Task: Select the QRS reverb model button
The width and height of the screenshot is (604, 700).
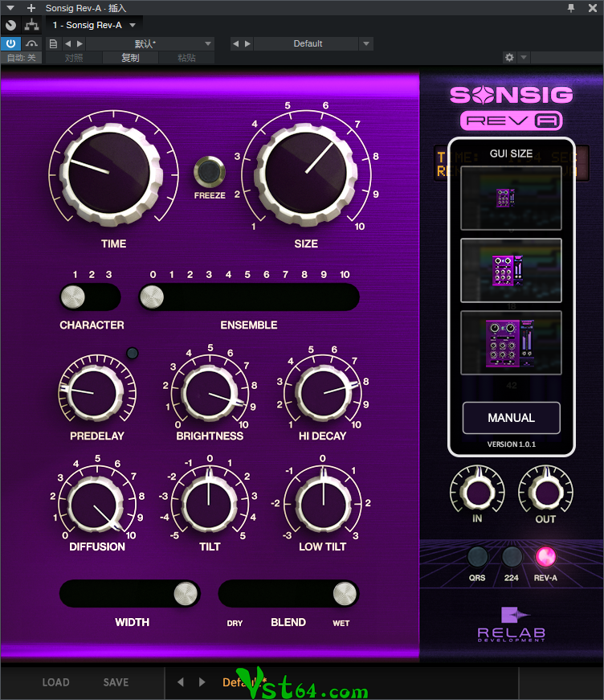Action: click(x=477, y=557)
